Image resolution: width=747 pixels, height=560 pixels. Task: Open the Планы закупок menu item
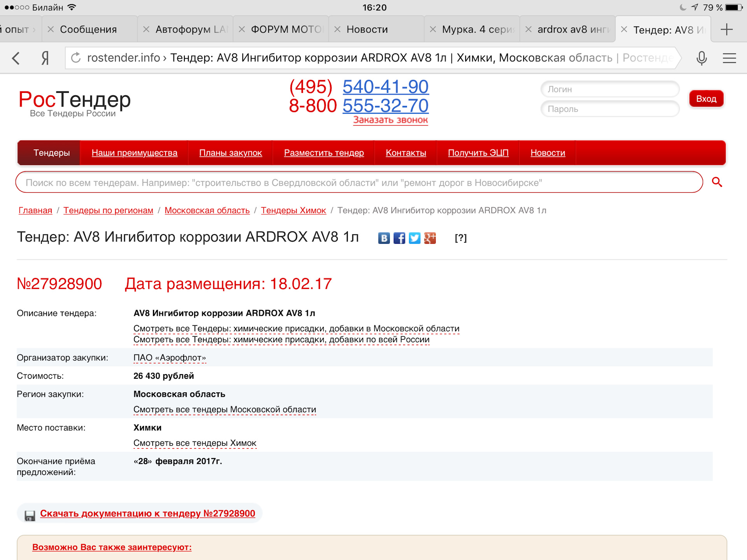(x=230, y=153)
